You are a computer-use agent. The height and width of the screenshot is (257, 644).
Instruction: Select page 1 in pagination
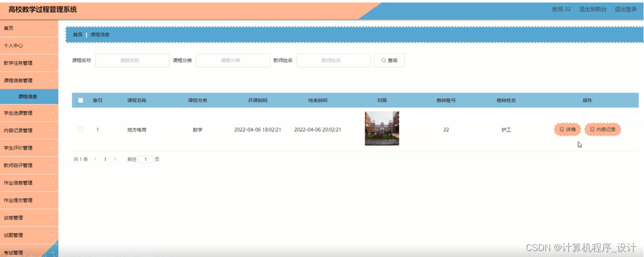click(x=105, y=159)
